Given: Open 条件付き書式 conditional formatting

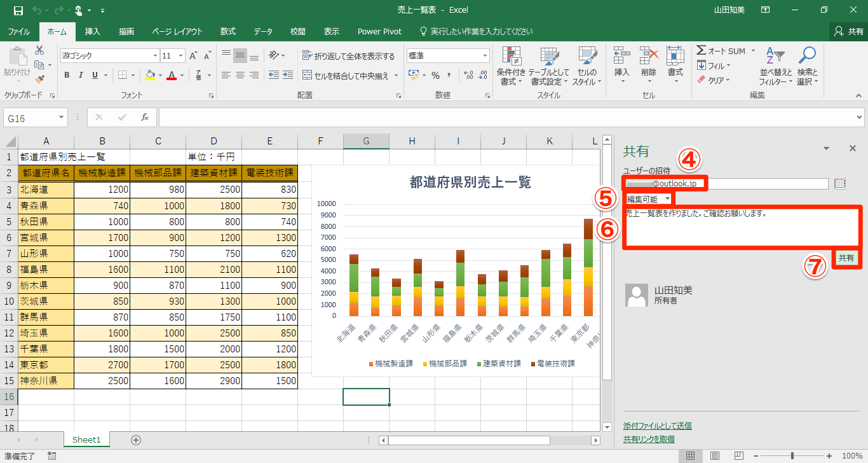Looking at the screenshot, I should coord(511,66).
